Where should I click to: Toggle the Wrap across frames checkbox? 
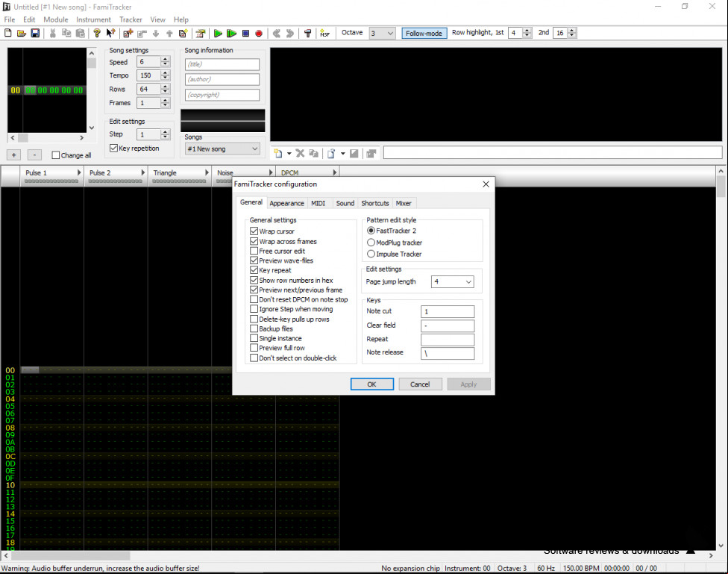tap(254, 241)
